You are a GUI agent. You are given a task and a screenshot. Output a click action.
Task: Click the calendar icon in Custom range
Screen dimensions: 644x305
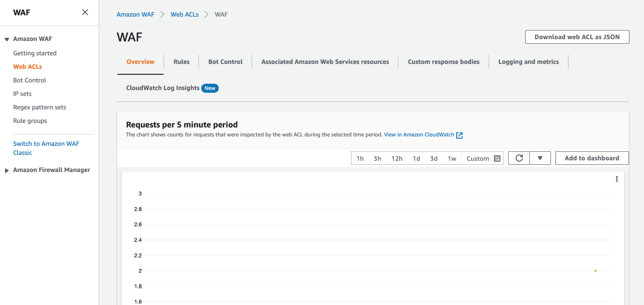[497, 158]
